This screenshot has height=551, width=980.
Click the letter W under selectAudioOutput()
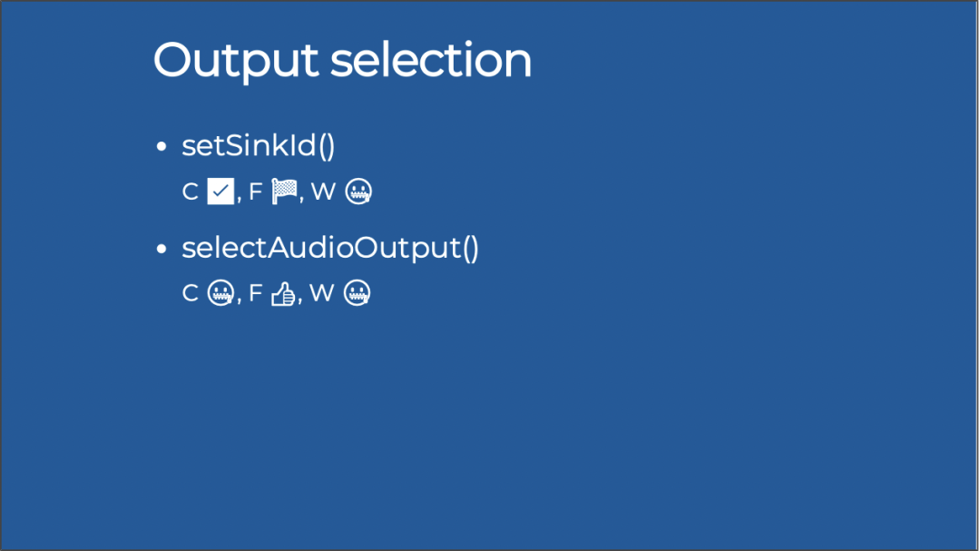pyautogui.click(x=322, y=293)
